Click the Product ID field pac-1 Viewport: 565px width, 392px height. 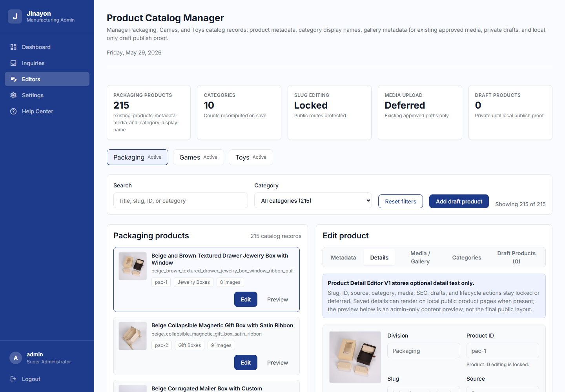pyautogui.click(x=503, y=350)
